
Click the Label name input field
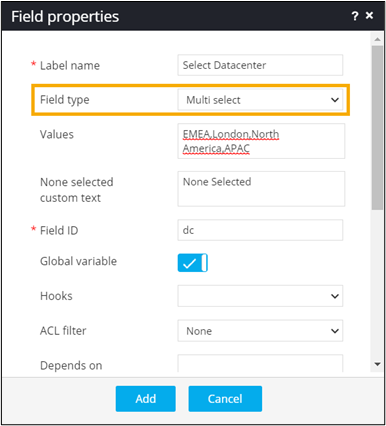260,65
